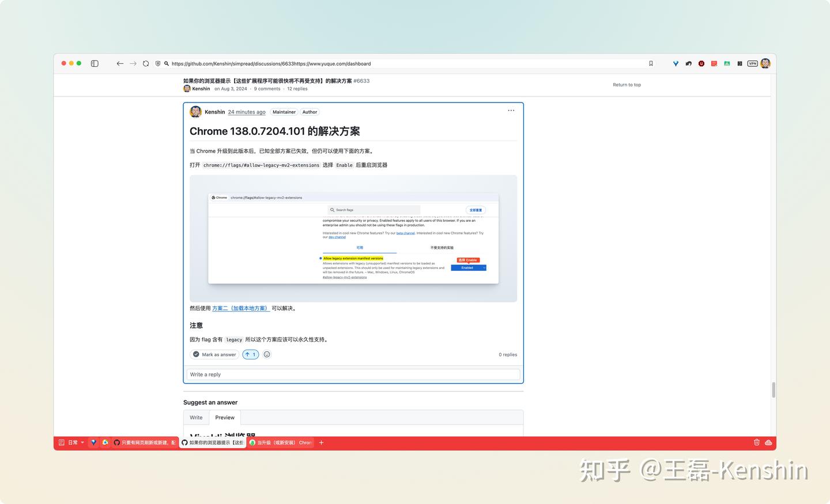Open the cloud sync icon in tab bar

click(768, 442)
